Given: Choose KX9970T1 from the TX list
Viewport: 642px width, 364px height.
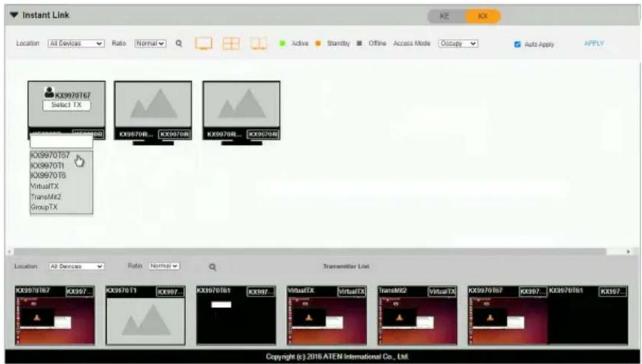Looking at the screenshot, I should [x=48, y=165].
